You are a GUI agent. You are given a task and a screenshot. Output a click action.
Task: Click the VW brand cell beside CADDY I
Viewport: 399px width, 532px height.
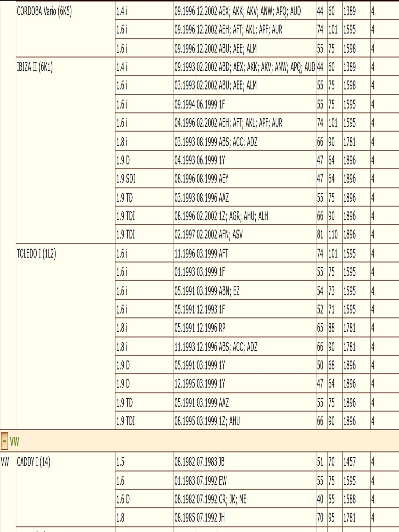[5, 462]
